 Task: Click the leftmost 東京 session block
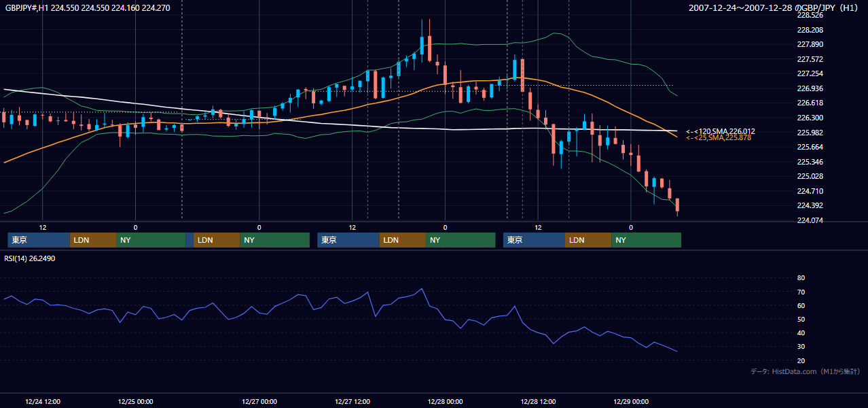[39, 240]
